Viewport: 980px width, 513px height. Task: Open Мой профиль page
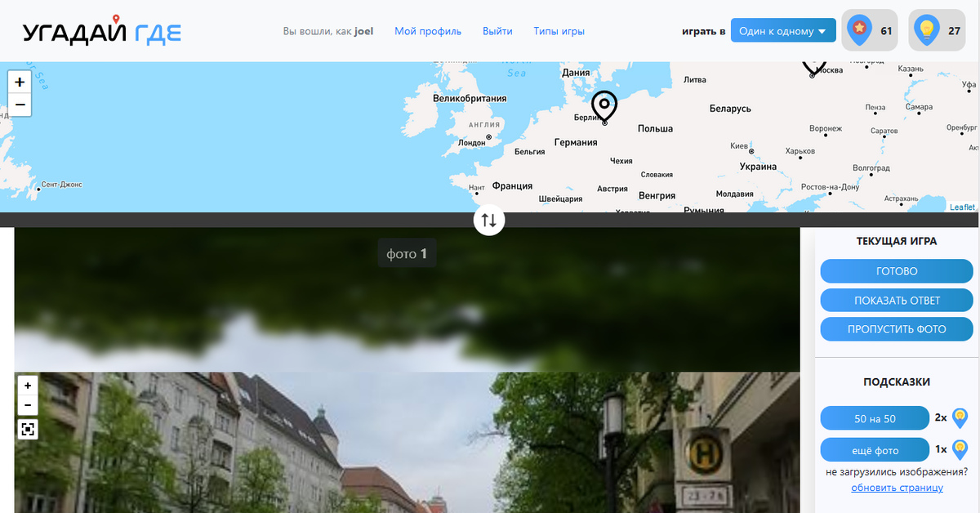[428, 31]
